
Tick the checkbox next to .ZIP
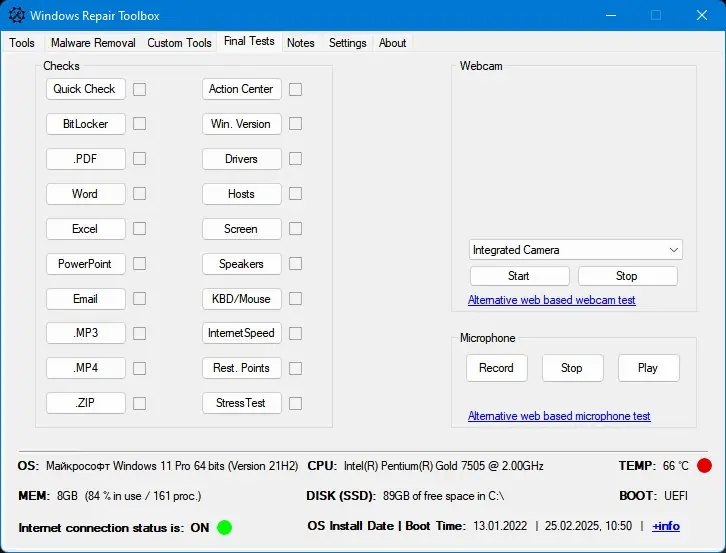(139, 403)
